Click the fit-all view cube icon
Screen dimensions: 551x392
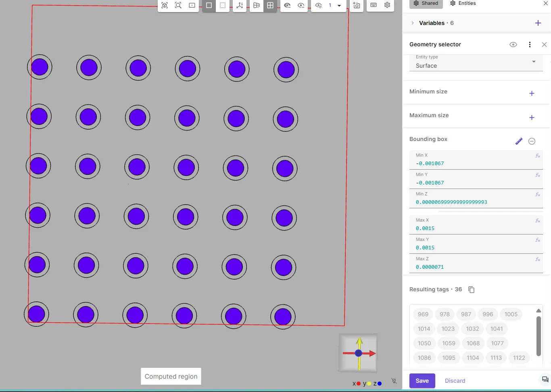pos(165,5)
